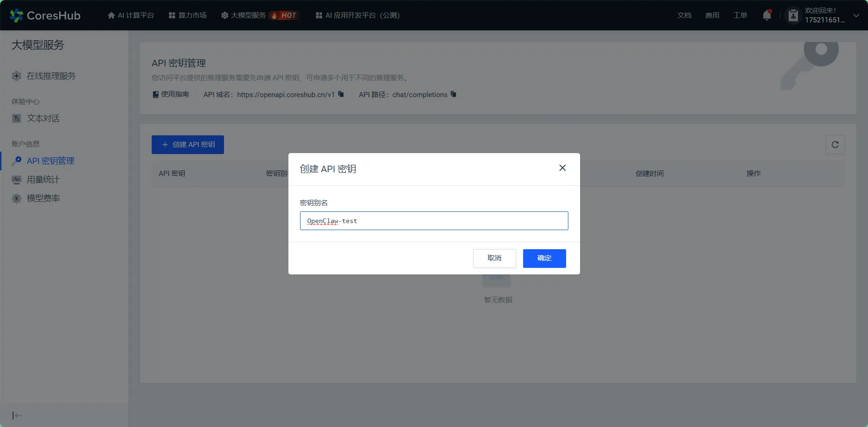Open the notification bell
This screenshot has width=868, height=427.
[x=767, y=15]
